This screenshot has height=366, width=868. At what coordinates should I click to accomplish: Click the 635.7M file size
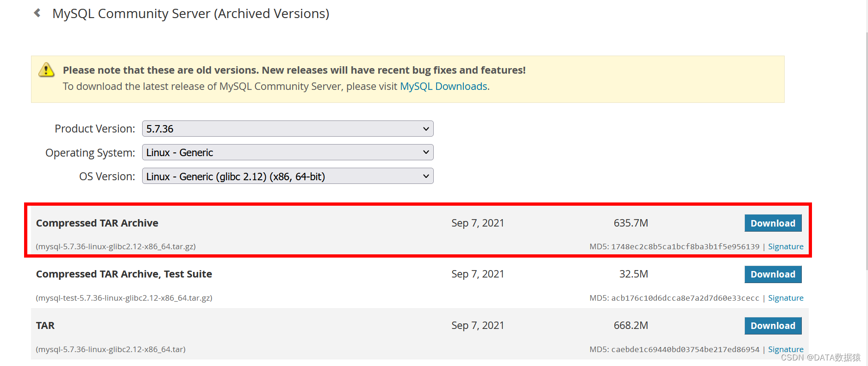pyautogui.click(x=631, y=223)
